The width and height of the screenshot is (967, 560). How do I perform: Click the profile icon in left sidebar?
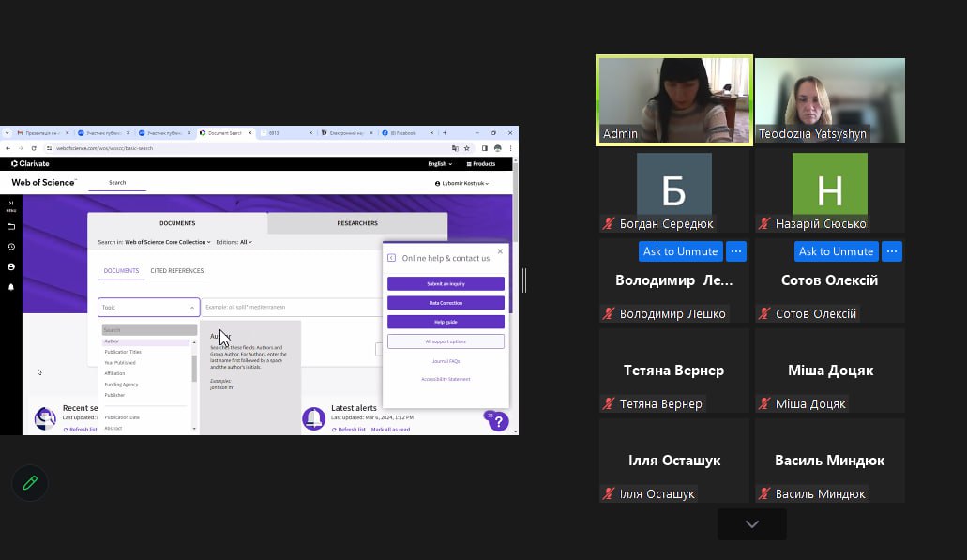coord(11,267)
